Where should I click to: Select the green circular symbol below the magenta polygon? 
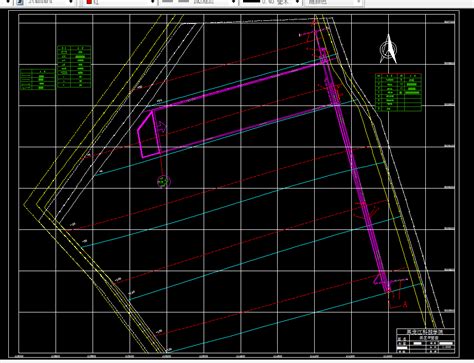click(163, 182)
